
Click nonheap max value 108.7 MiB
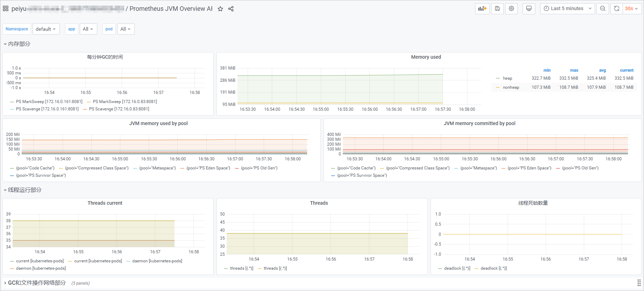click(x=569, y=87)
